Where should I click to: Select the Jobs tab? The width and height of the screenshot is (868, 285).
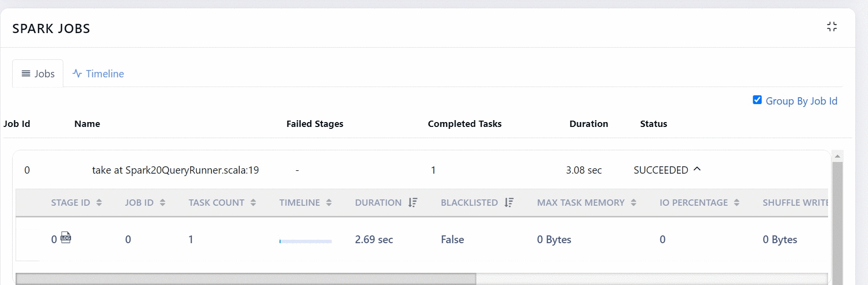click(38, 74)
